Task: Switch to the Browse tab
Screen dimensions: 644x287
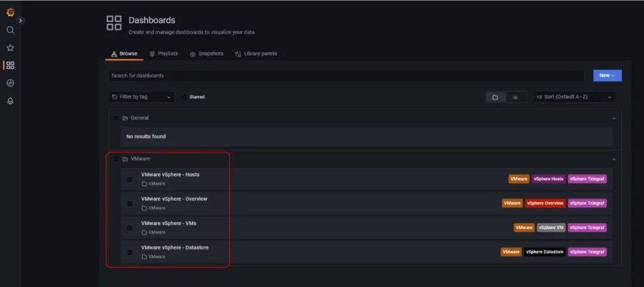Action: 124,54
